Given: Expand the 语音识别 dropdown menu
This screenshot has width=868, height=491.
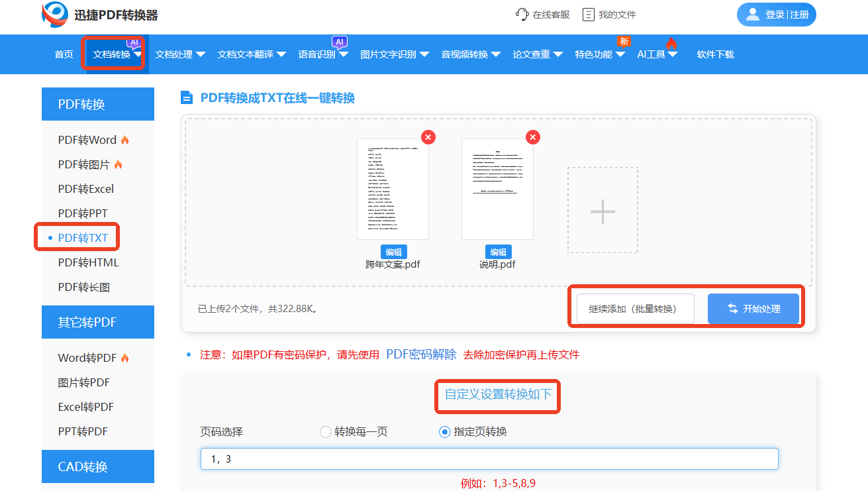Looking at the screenshot, I should pos(344,54).
